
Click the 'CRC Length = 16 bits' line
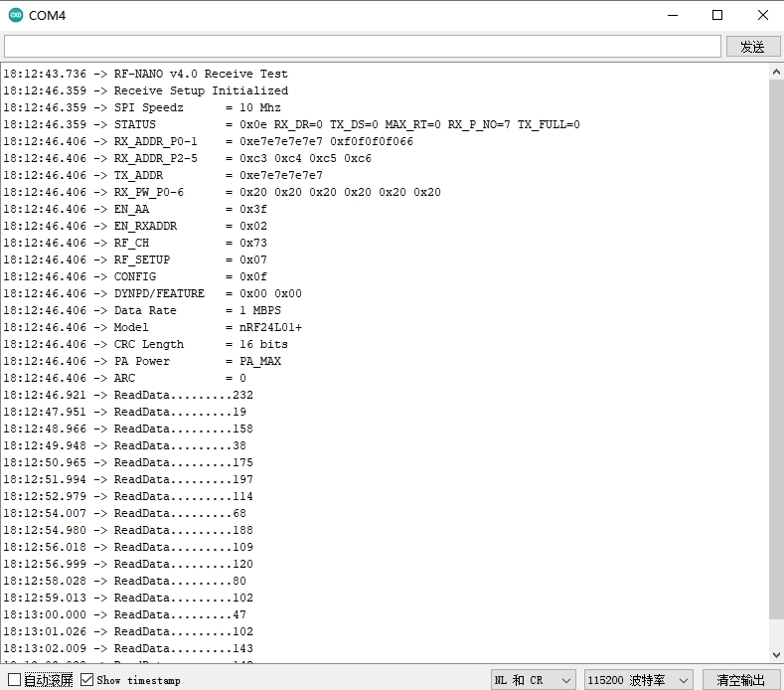(x=145, y=345)
